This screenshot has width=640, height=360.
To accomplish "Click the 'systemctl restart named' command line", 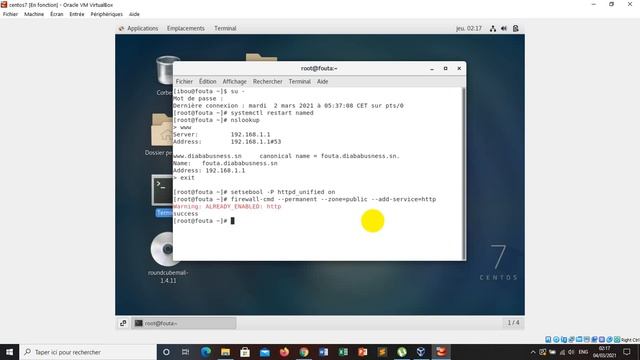I will [x=243, y=113].
